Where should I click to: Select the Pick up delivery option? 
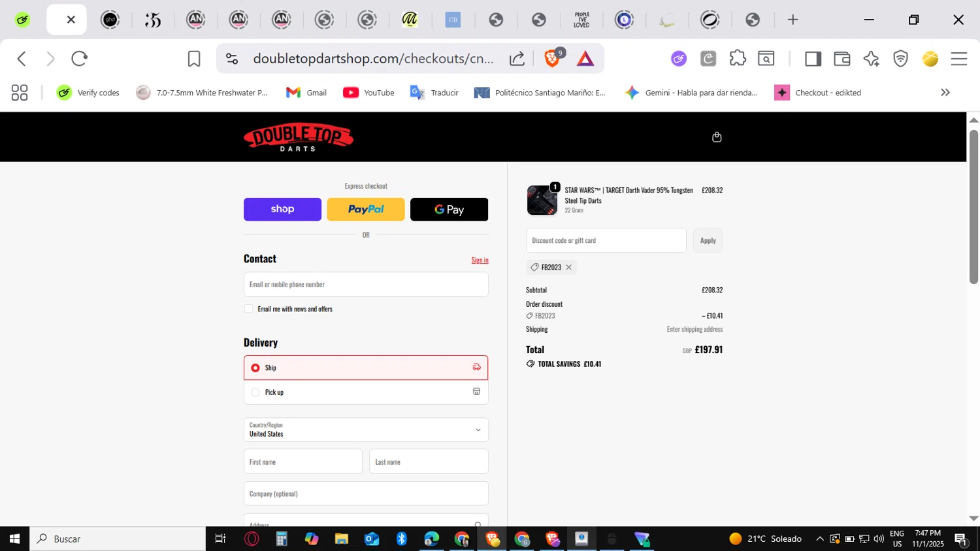pyautogui.click(x=366, y=392)
